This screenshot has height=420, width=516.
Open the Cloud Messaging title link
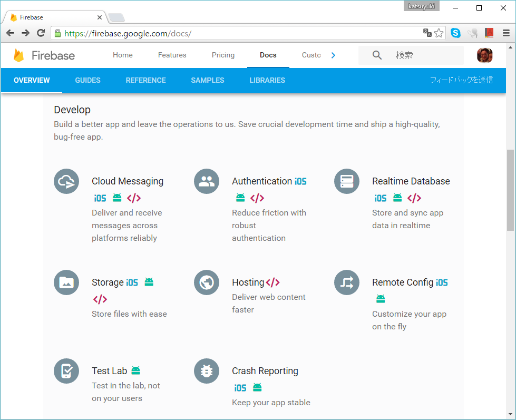pos(128,181)
